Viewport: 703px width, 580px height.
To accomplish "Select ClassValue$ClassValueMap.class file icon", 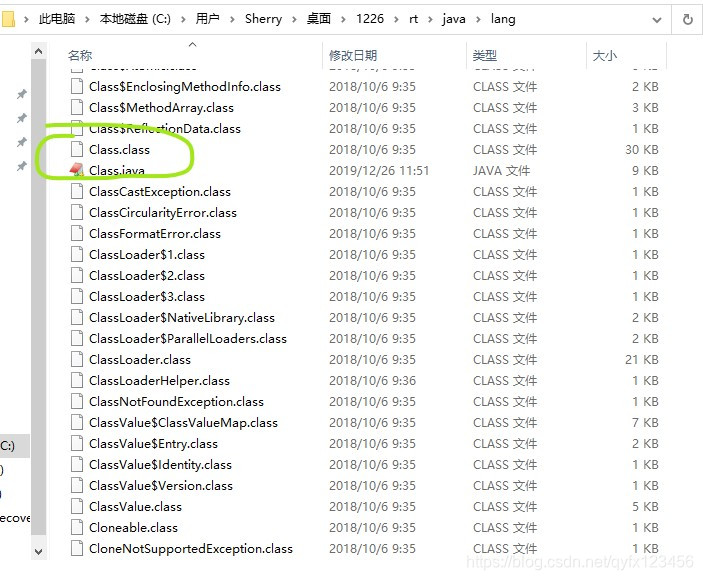I will click(x=77, y=422).
